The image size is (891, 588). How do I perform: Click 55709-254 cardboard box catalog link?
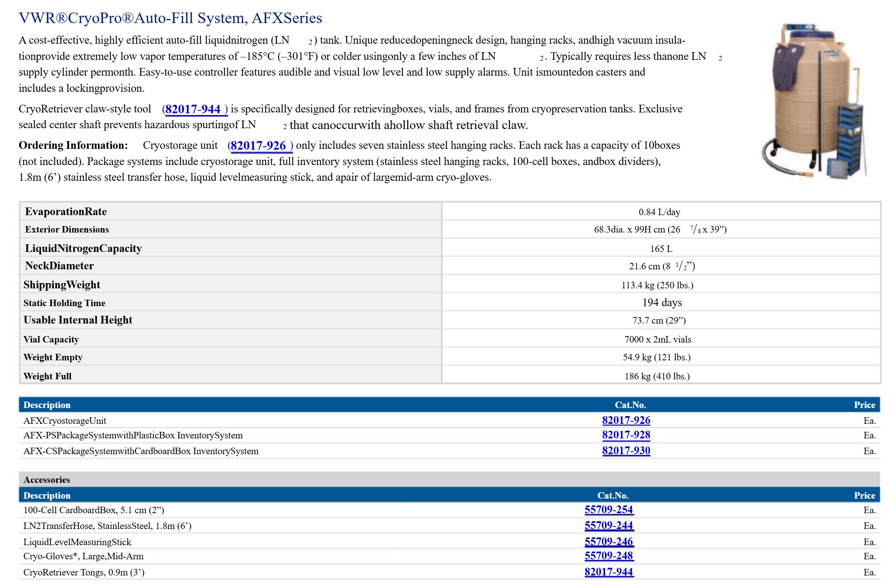pyautogui.click(x=609, y=510)
